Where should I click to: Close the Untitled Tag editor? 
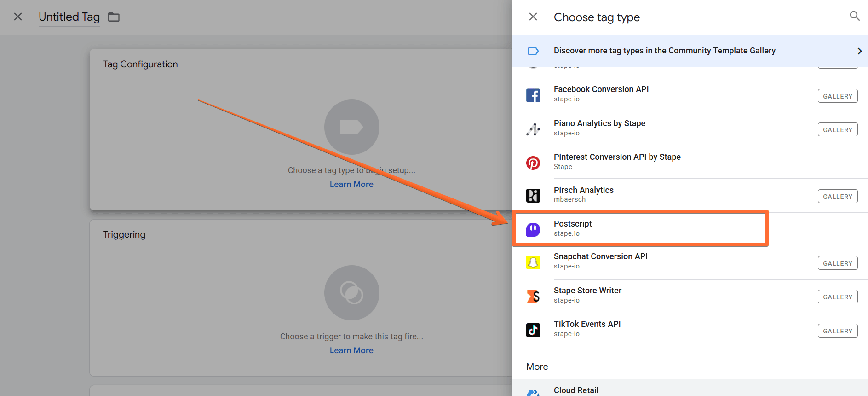(18, 17)
